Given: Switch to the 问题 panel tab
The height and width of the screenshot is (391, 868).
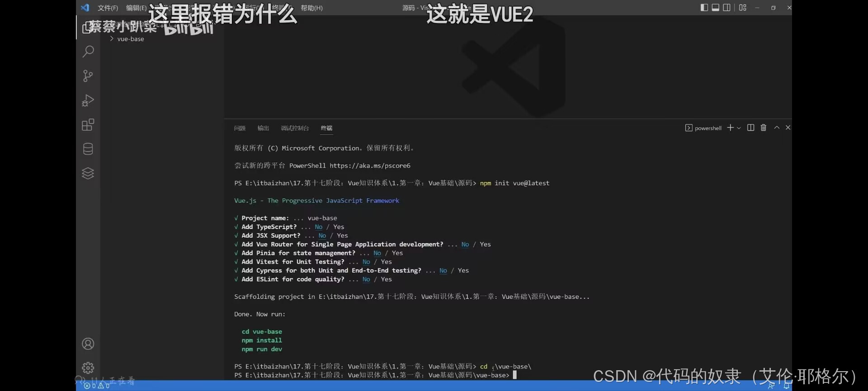Looking at the screenshot, I should click(x=240, y=128).
